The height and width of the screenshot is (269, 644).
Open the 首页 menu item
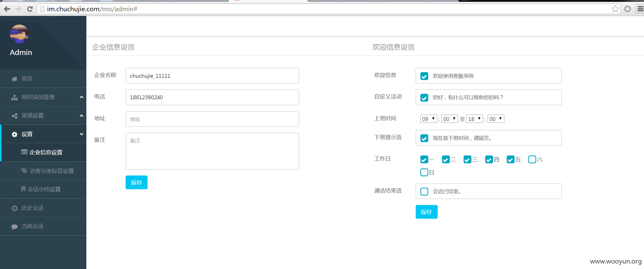pyautogui.click(x=43, y=79)
